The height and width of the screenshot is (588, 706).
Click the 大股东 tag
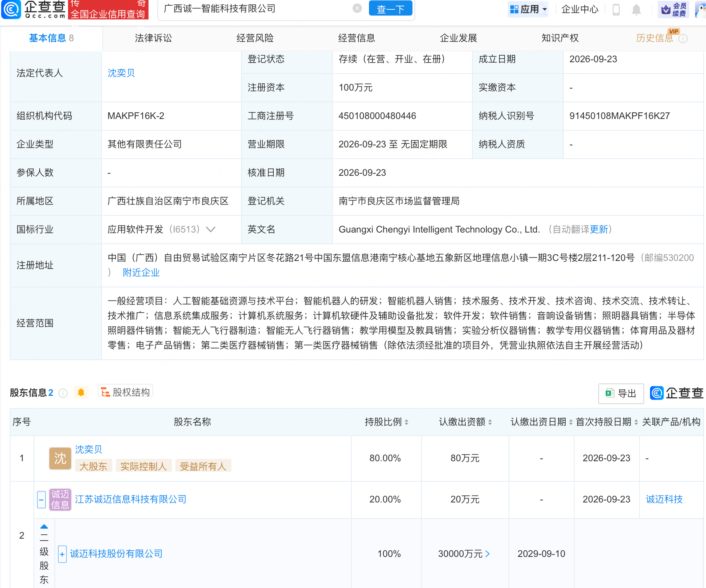93,466
